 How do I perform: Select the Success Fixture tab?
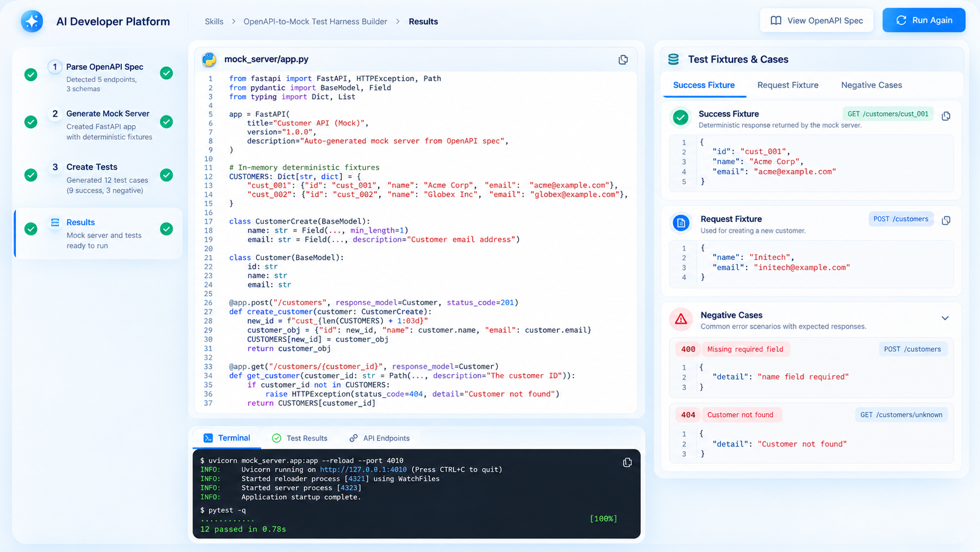point(704,85)
